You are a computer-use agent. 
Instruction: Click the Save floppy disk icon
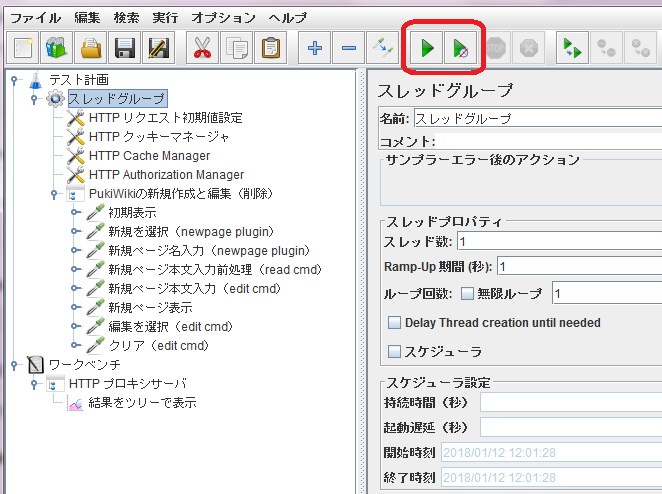click(124, 47)
